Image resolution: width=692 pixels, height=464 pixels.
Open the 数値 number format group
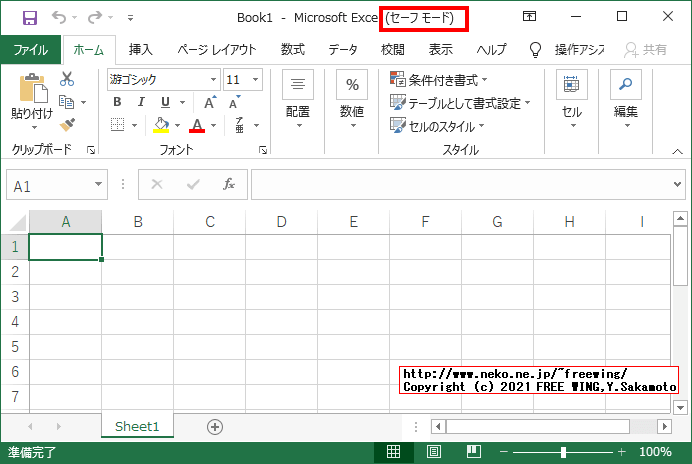(x=352, y=101)
